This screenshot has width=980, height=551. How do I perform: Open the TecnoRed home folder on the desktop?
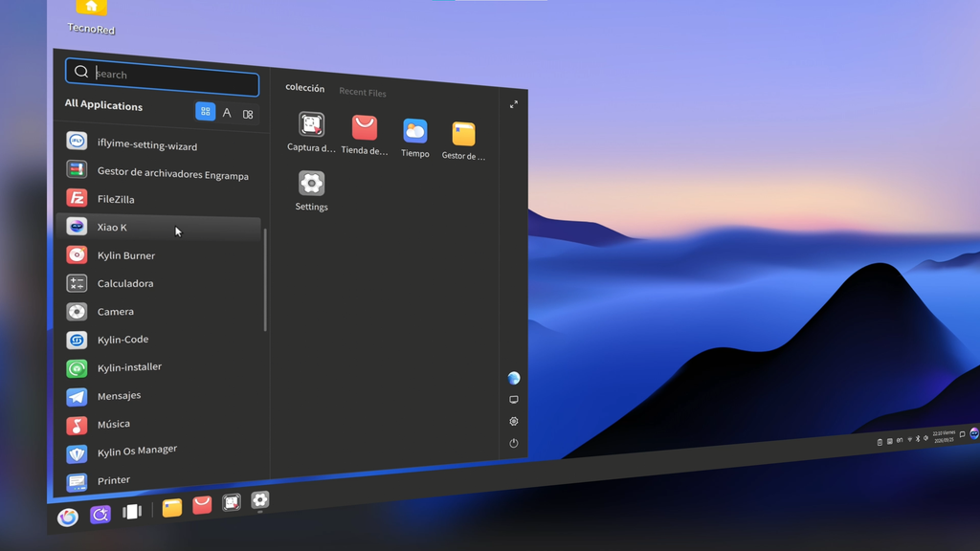[91, 16]
